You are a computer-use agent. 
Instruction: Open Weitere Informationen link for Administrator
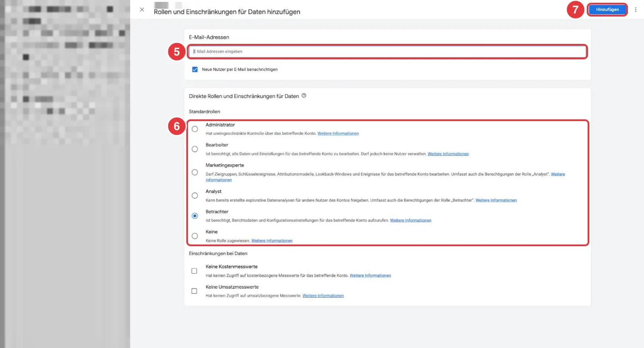338,134
